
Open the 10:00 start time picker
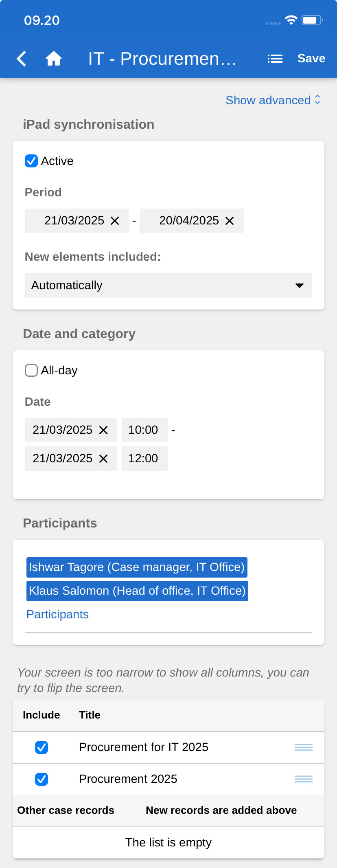(x=144, y=430)
